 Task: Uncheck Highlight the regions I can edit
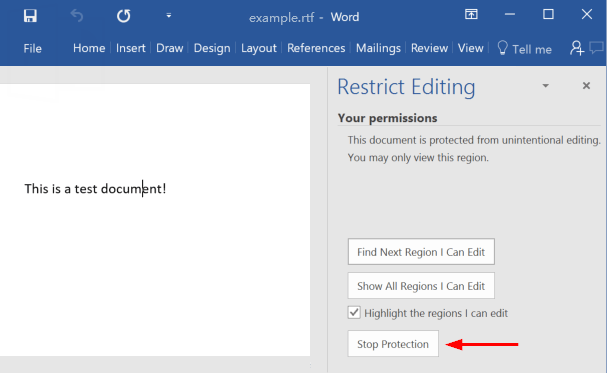pos(354,312)
